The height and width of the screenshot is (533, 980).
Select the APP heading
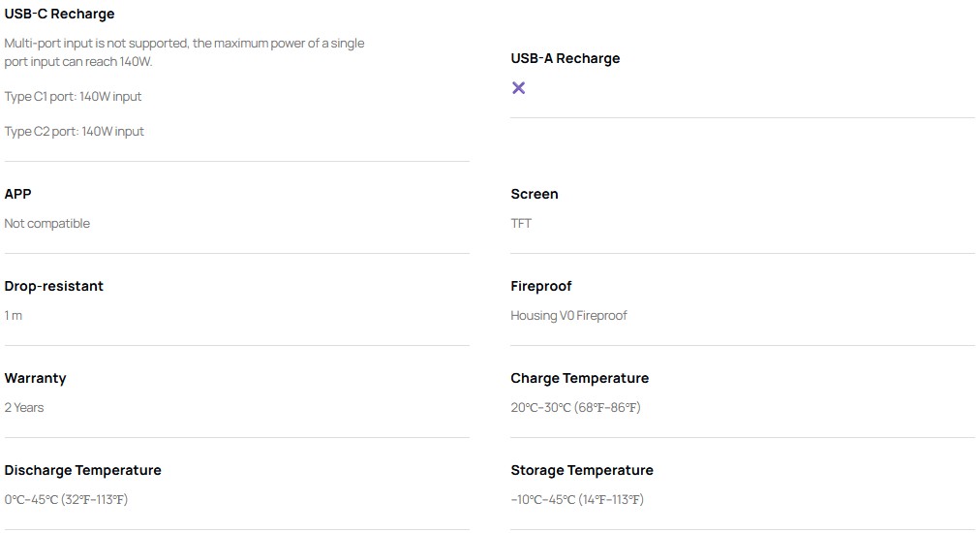[x=17, y=194]
